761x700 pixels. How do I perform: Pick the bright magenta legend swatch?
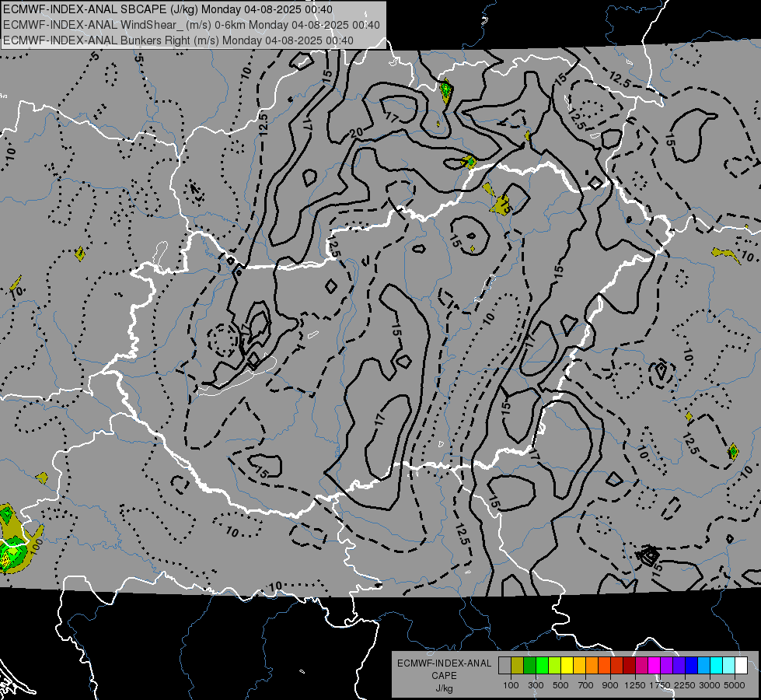(655, 666)
